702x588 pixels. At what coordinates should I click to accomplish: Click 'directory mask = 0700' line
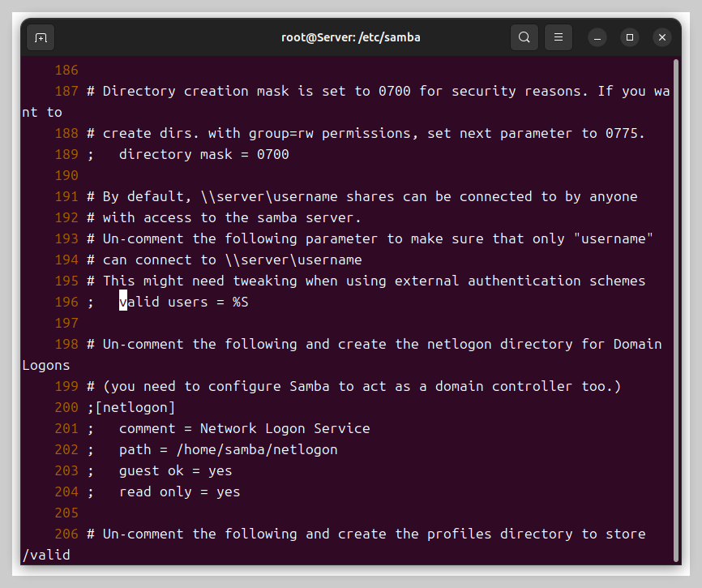click(x=204, y=154)
